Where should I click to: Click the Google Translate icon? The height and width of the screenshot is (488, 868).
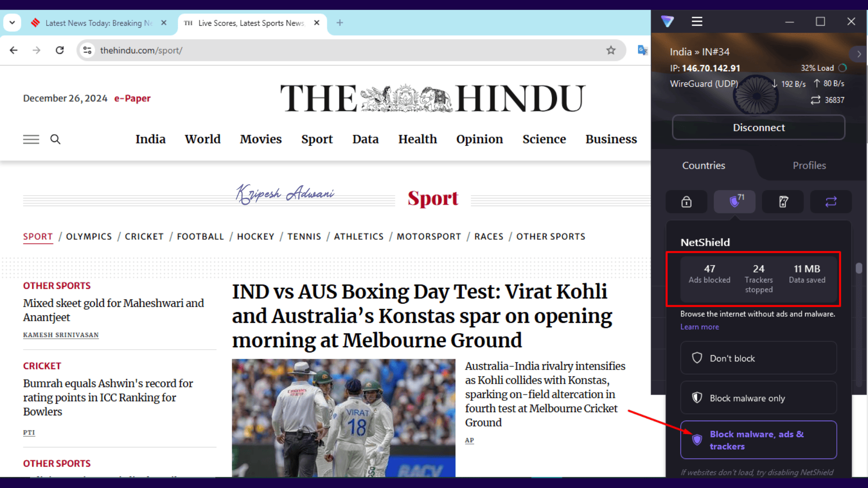(642, 50)
